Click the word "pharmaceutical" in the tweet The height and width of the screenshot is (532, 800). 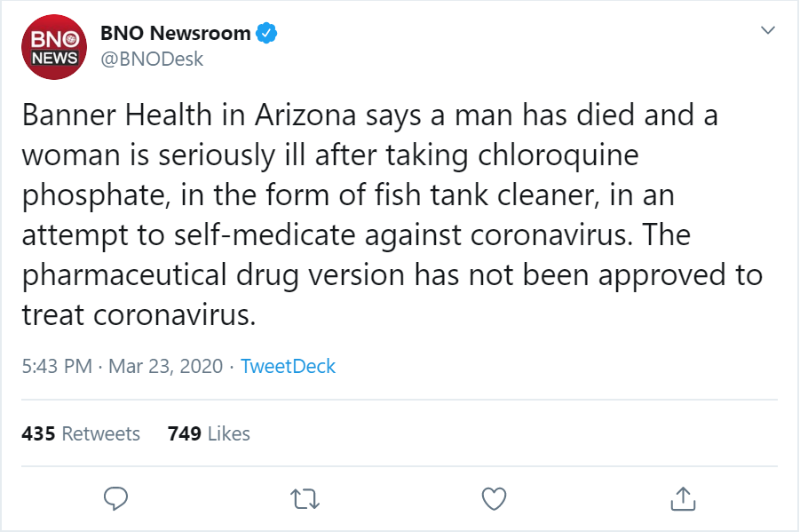point(124,275)
